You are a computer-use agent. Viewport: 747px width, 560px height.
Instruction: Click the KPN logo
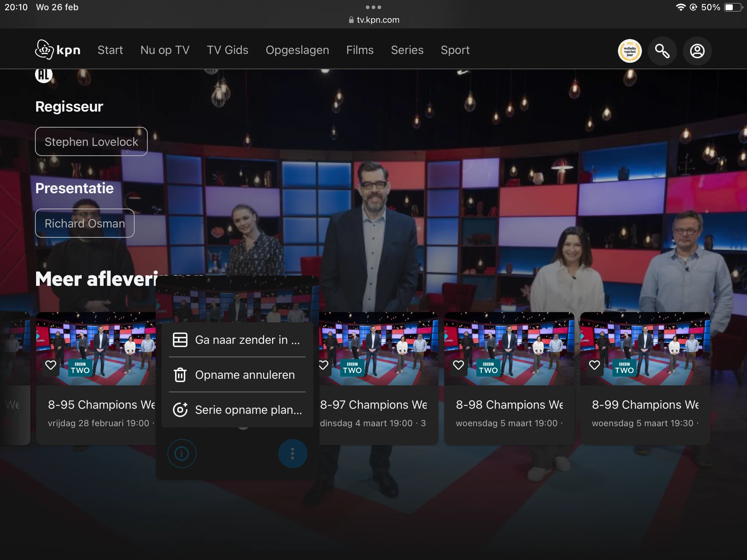point(58,50)
